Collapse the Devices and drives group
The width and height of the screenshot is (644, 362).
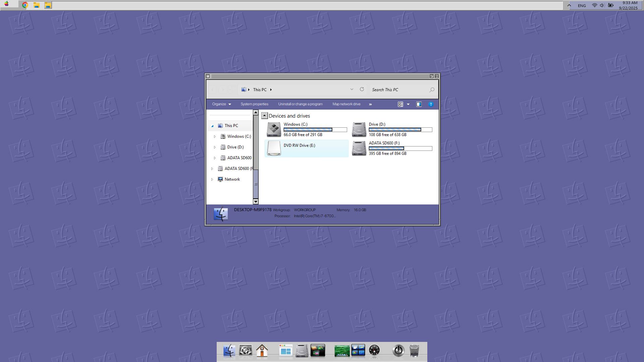[x=265, y=116]
